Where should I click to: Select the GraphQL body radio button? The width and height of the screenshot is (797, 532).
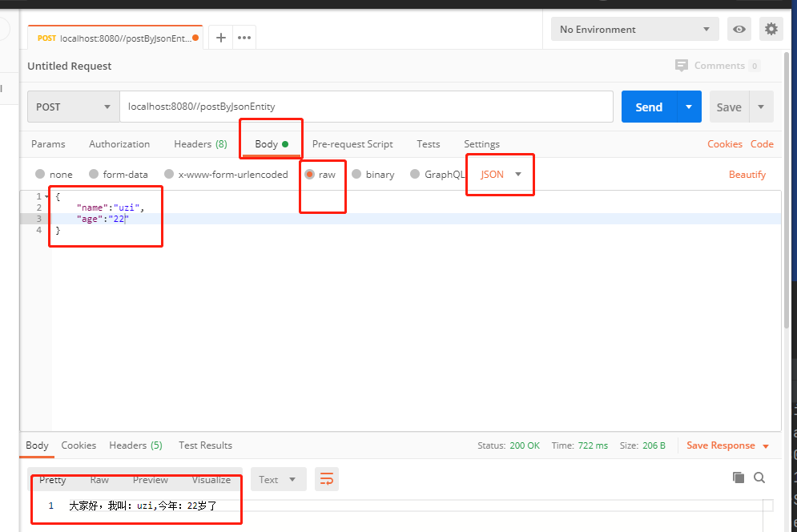point(415,174)
